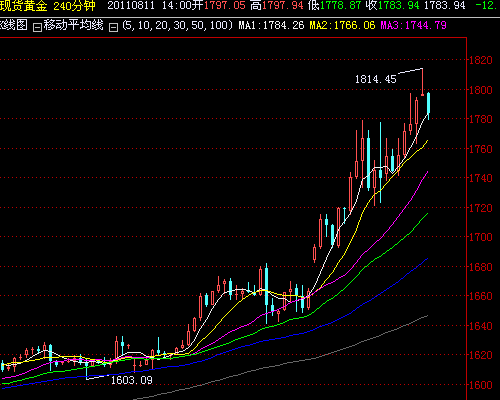Click the 1640 price axis label

(x=481, y=326)
